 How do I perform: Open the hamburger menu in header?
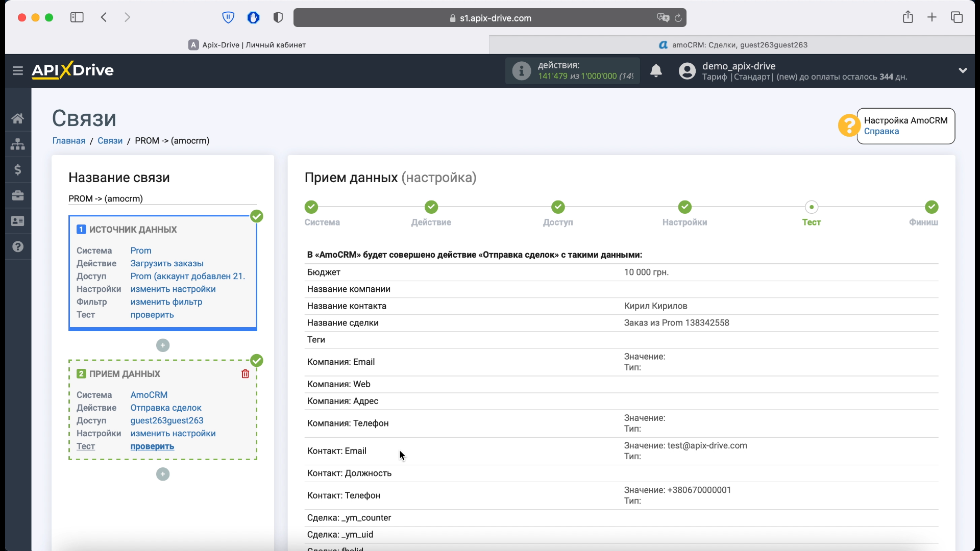coord(18,70)
